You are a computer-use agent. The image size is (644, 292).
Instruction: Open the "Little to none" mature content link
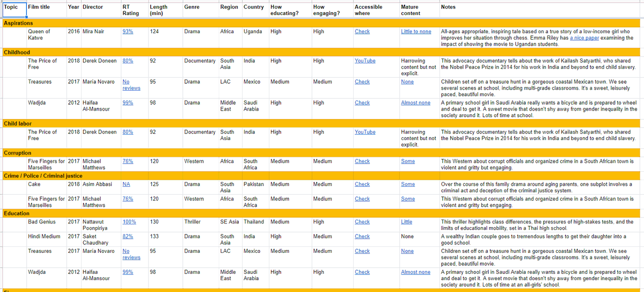(x=416, y=32)
